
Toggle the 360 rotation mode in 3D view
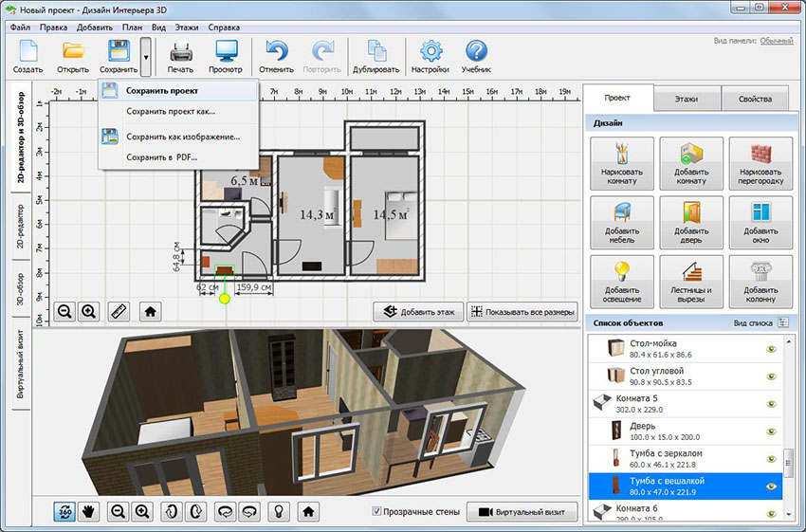click(x=64, y=511)
